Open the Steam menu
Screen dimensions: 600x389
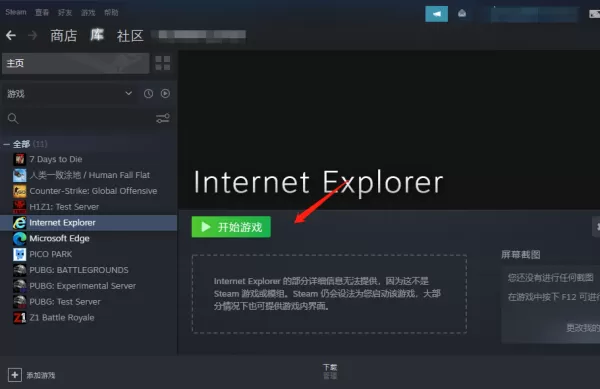(16, 12)
